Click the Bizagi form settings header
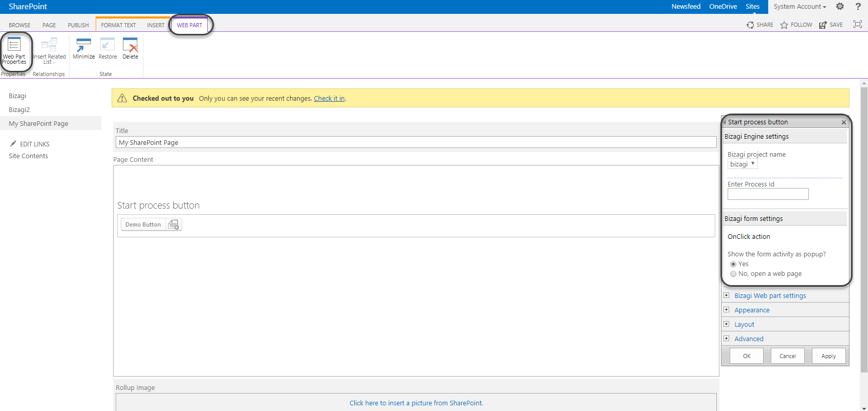Image resolution: width=868 pixels, height=411 pixels. 785,219
